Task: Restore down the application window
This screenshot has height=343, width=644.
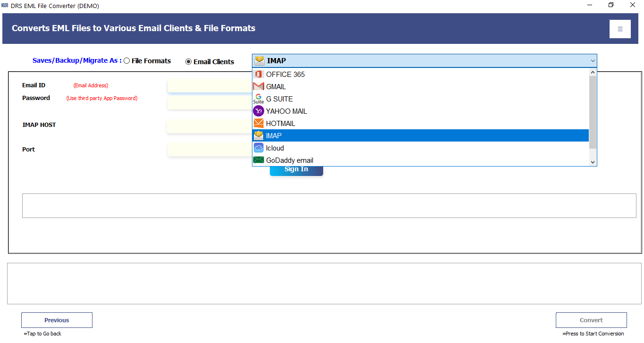Action: pos(611,5)
